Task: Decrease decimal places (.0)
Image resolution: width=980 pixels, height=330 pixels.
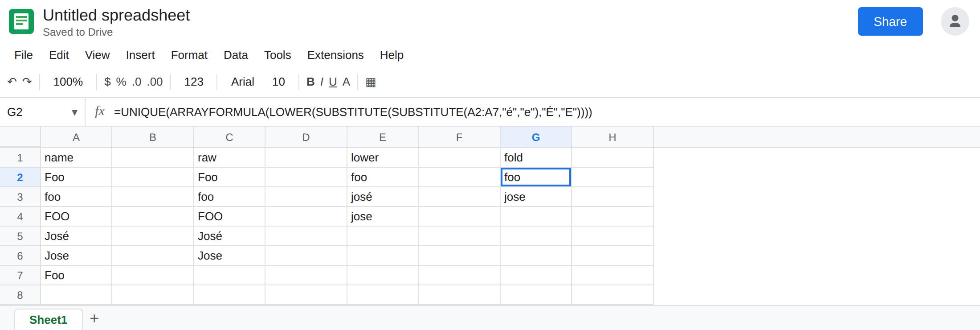Action: [x=137, y=82]
